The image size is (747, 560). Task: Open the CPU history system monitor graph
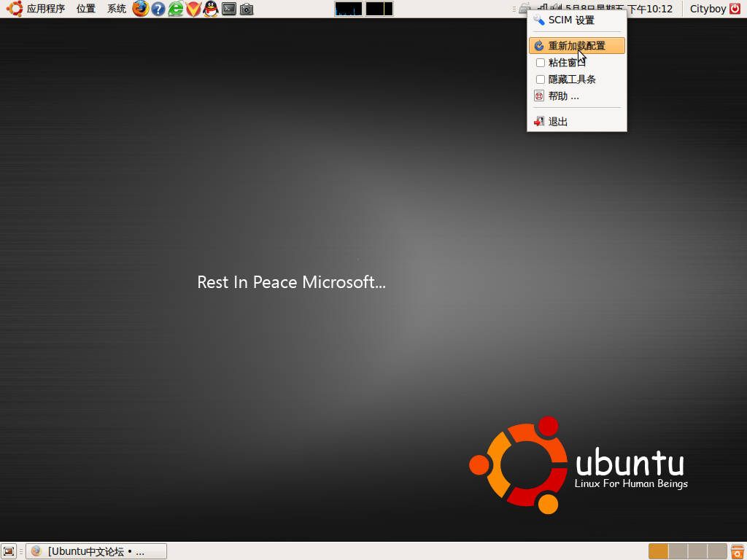(x=349, y=9)
